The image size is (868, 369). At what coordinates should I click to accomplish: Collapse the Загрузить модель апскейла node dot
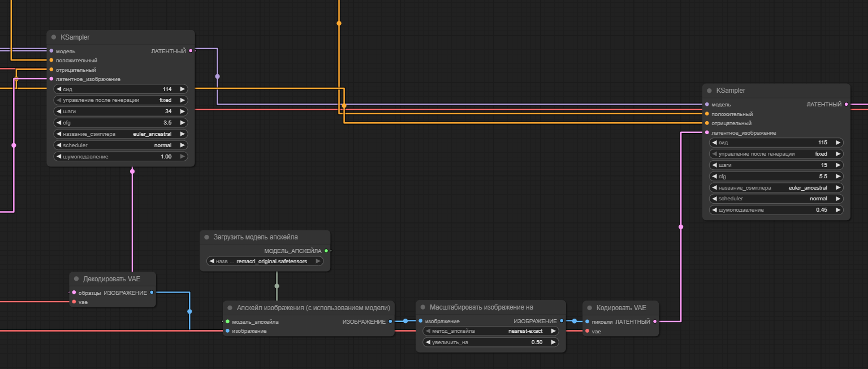207,237
